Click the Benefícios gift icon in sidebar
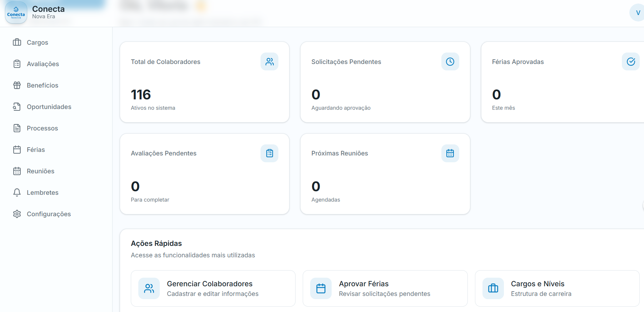The width and height of the screenshot is (644, 312). point(17,85)
